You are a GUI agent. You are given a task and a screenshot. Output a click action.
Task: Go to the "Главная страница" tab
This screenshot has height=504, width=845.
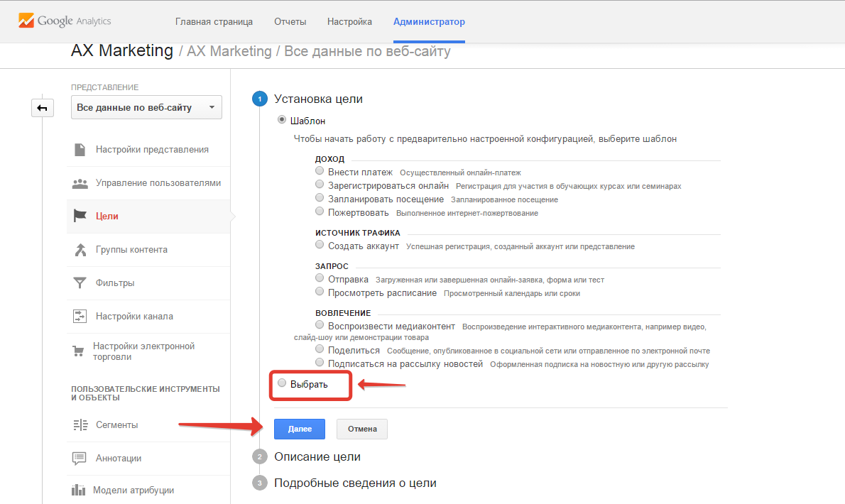tap(214, 22)
